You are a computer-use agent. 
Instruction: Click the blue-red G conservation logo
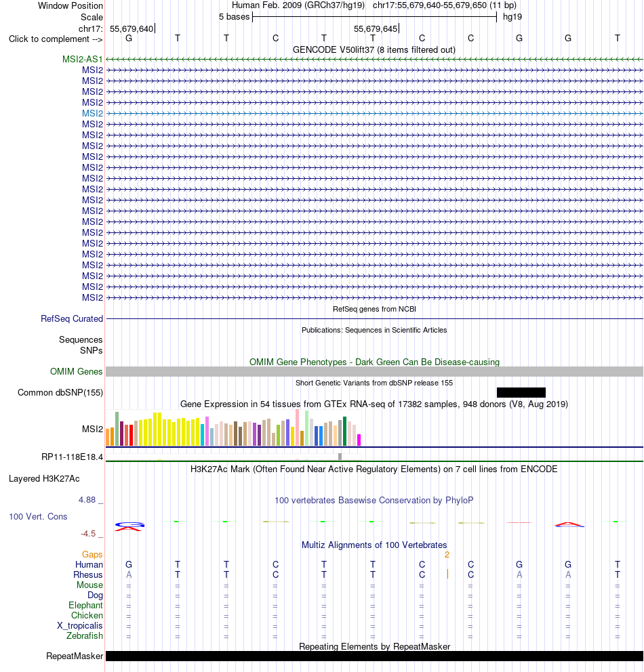[129, 526]
